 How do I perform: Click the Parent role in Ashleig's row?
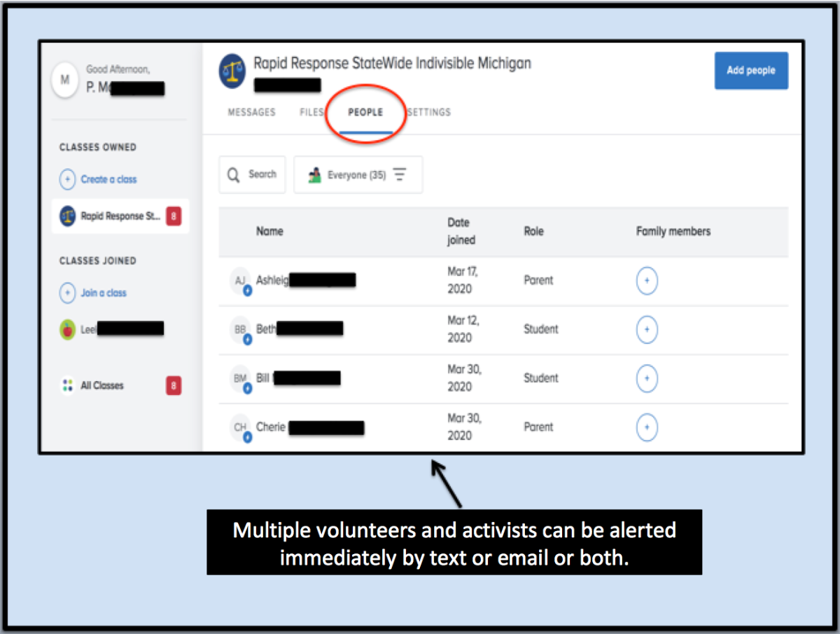pyautogui.click(x=538, y=280)
